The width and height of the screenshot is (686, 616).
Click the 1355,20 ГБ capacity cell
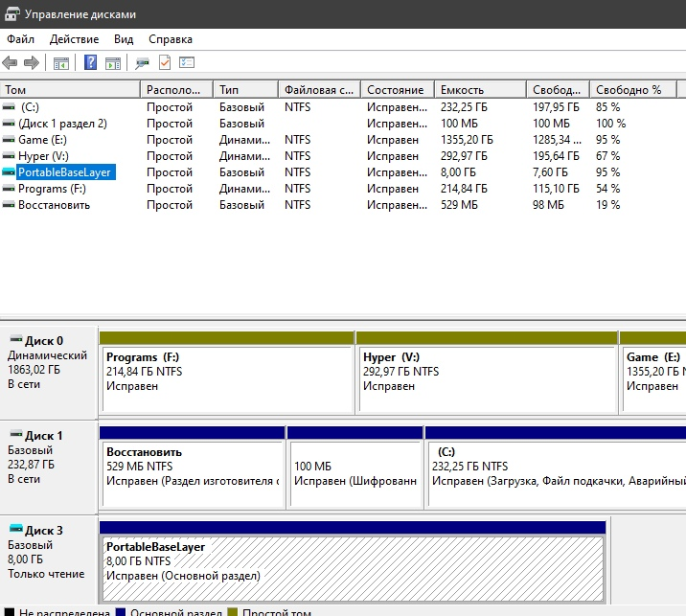pyautogui.click(x=467, y=140)
